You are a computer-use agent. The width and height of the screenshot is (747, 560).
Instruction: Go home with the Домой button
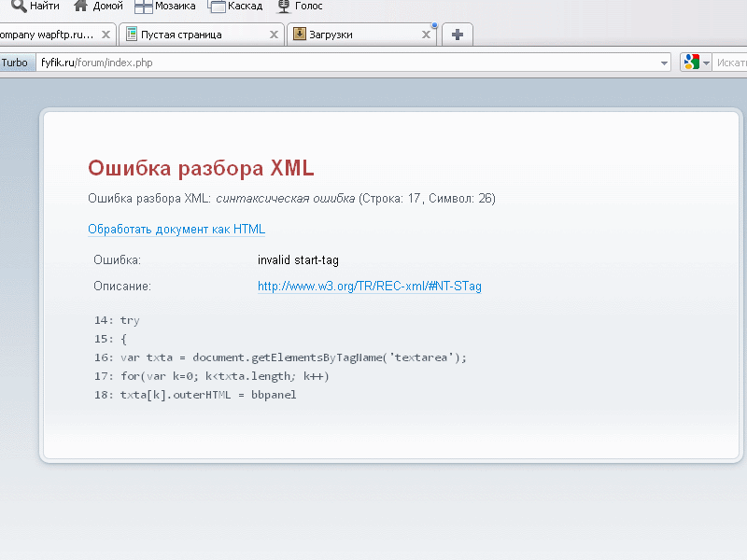pyautogui.click(x=81, y=6)
